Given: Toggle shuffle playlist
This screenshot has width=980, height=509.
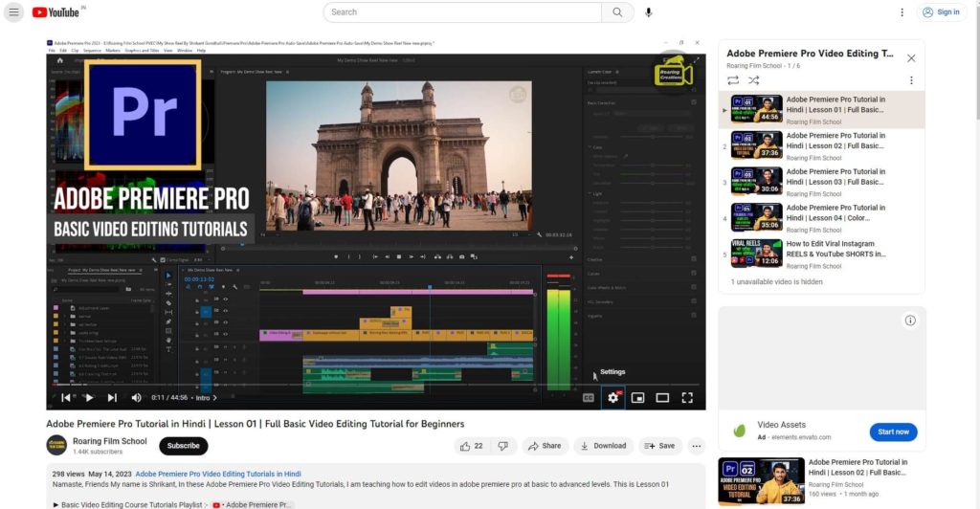Looking at the screenshot, I should [x=754, y=80].
